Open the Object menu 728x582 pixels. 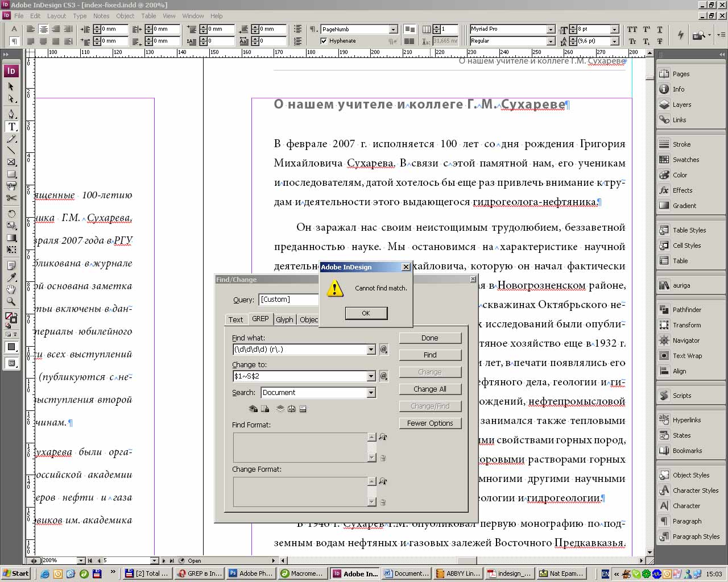(x=125, y=16)
